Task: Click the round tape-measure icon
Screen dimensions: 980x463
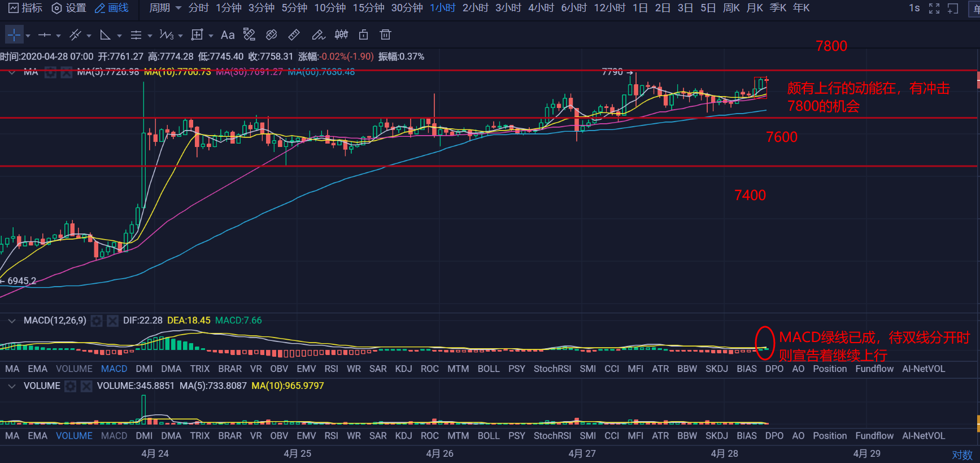Action: tap(272, 35)
